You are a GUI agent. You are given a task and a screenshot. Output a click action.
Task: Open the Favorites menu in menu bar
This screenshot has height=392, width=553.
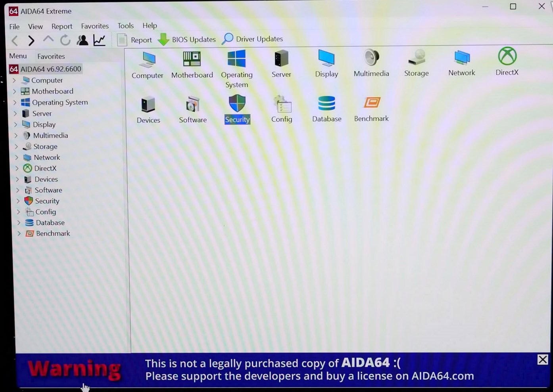(x=95, y=26)
